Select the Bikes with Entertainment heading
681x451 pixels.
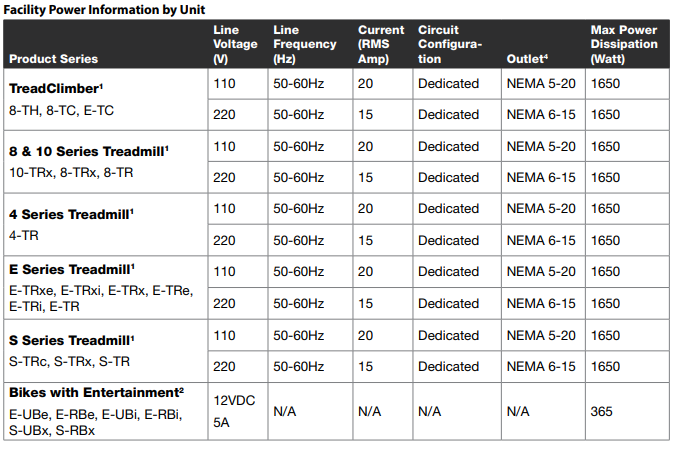[x=96, y=391]
